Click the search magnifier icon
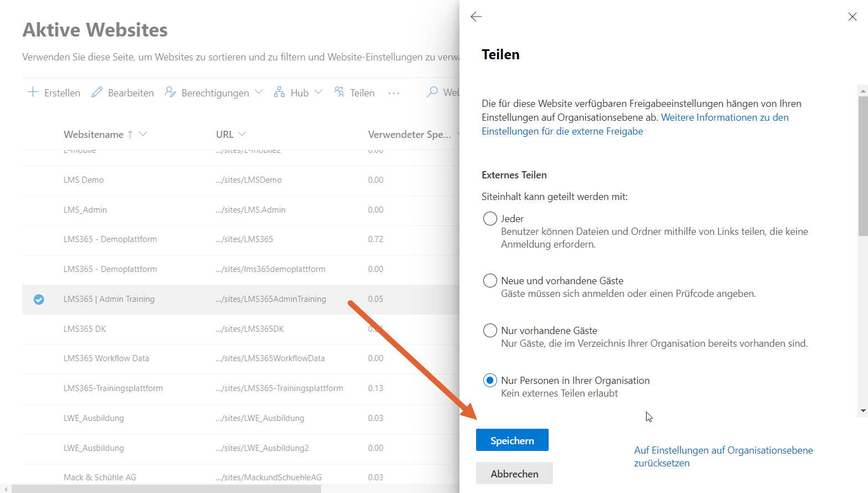The image size is (868, 493). (x=432, y=92)
